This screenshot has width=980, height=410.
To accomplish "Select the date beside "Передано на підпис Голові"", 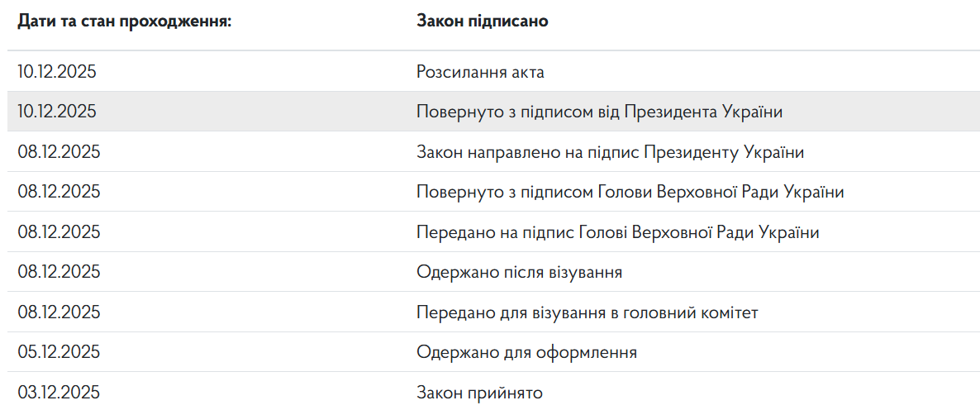I will [x=59, y=232].
